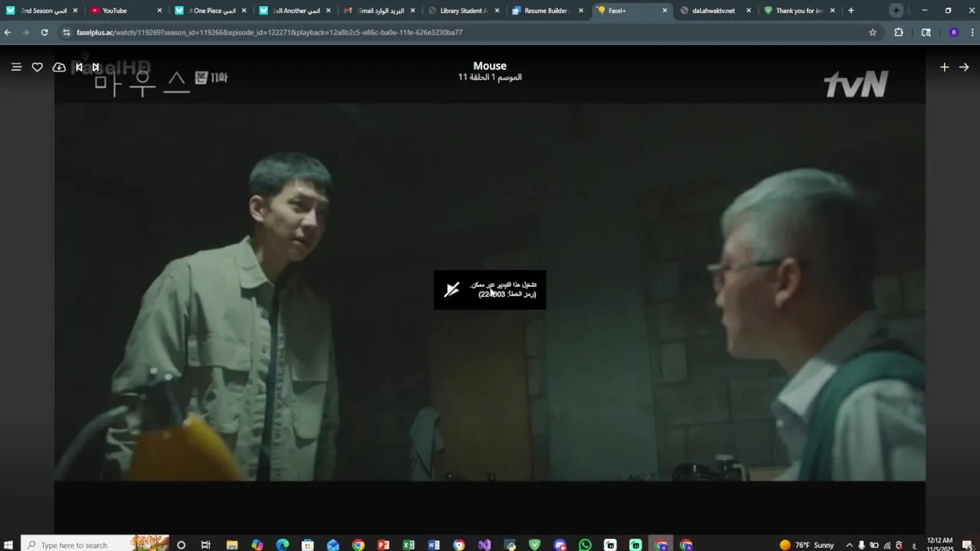Click the 'الموسم 1 الحلقة 11' episode label
This screenshot has width=980, height=551.
tap(490, 77)
